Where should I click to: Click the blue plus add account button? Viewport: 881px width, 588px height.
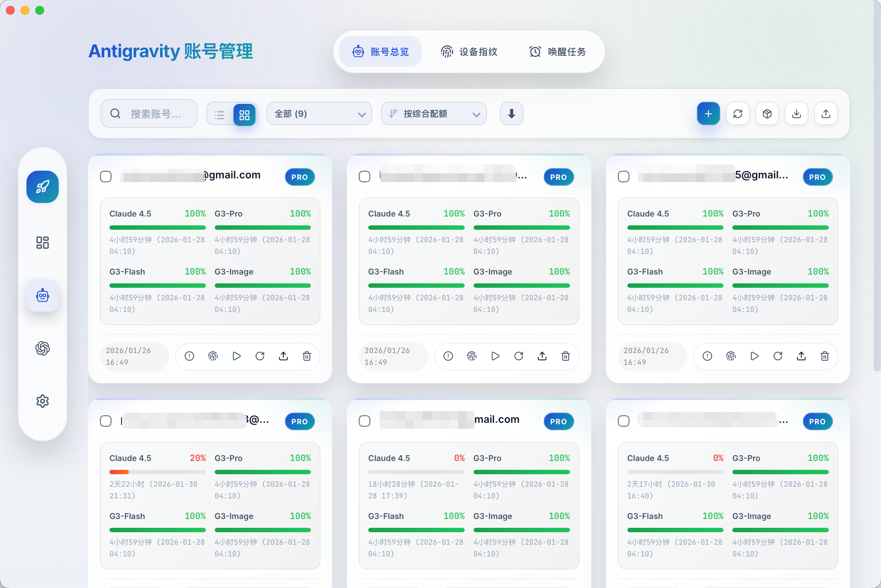(708, 114)
